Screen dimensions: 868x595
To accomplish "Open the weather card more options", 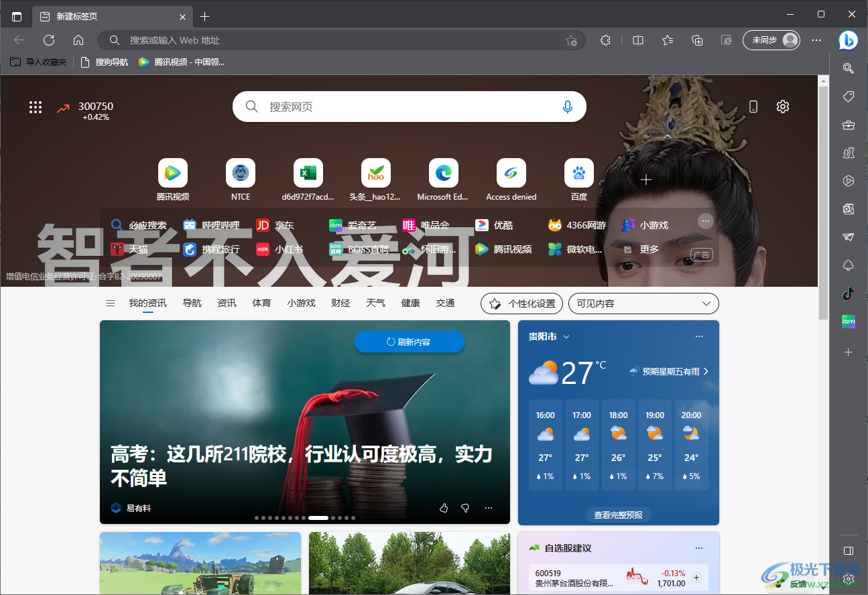I will 699,336.
